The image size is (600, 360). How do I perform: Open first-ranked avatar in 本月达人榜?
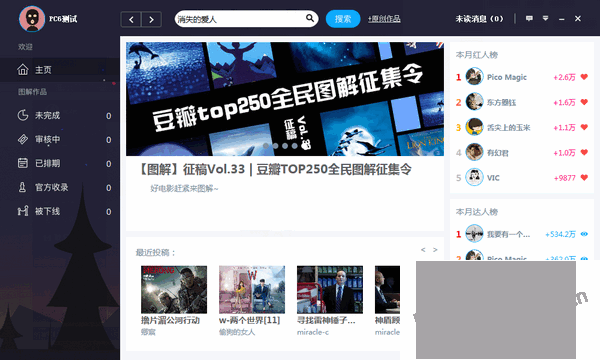click(x=474, y=234)
